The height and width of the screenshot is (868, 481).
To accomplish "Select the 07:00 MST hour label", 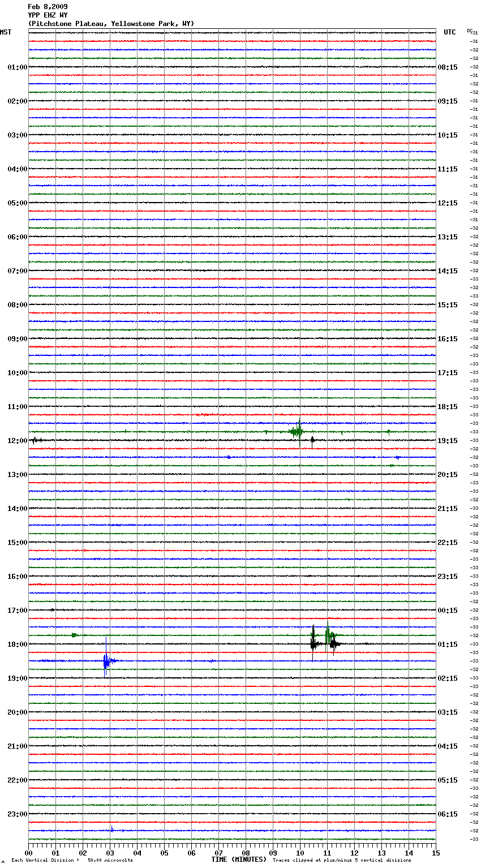I will pyautogui.click(x=18, y=271).
